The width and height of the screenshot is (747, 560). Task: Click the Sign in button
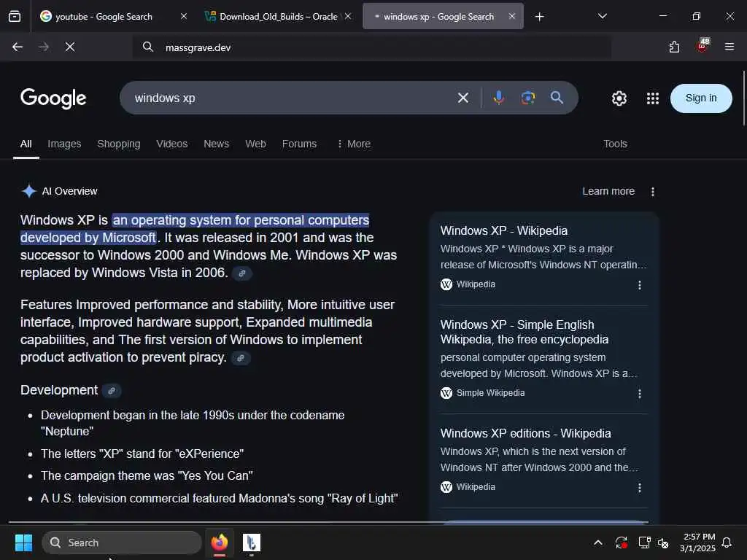[701, 98]
